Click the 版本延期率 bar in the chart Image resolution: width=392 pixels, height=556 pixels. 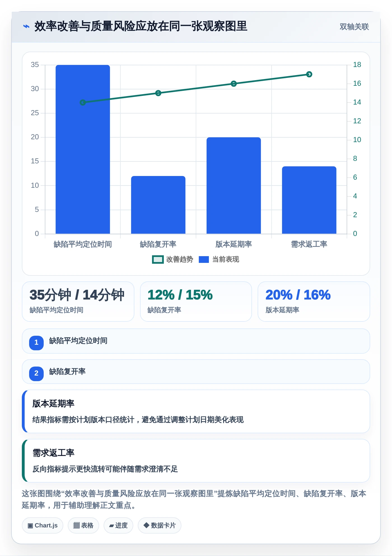point(234,185)
